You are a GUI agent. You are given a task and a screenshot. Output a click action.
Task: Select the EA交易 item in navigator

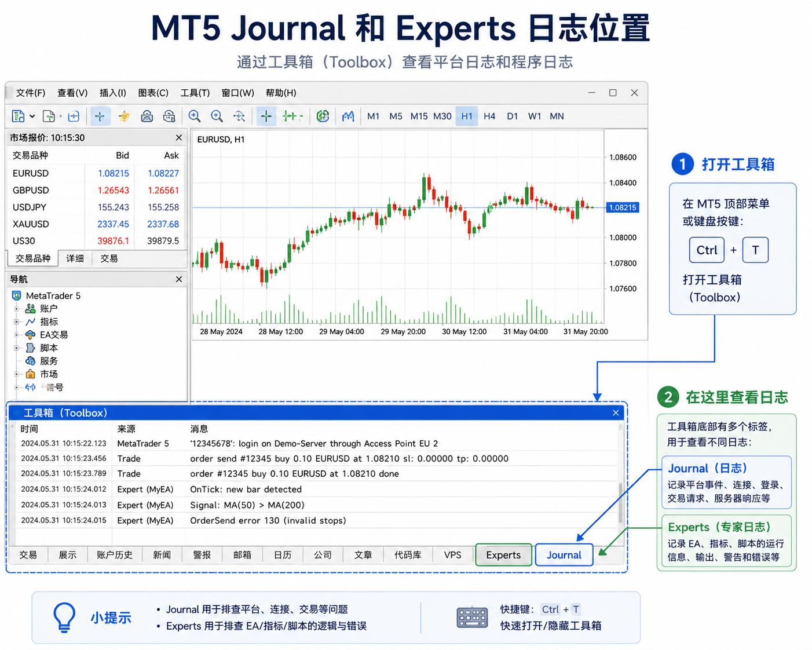pos(47,335)
